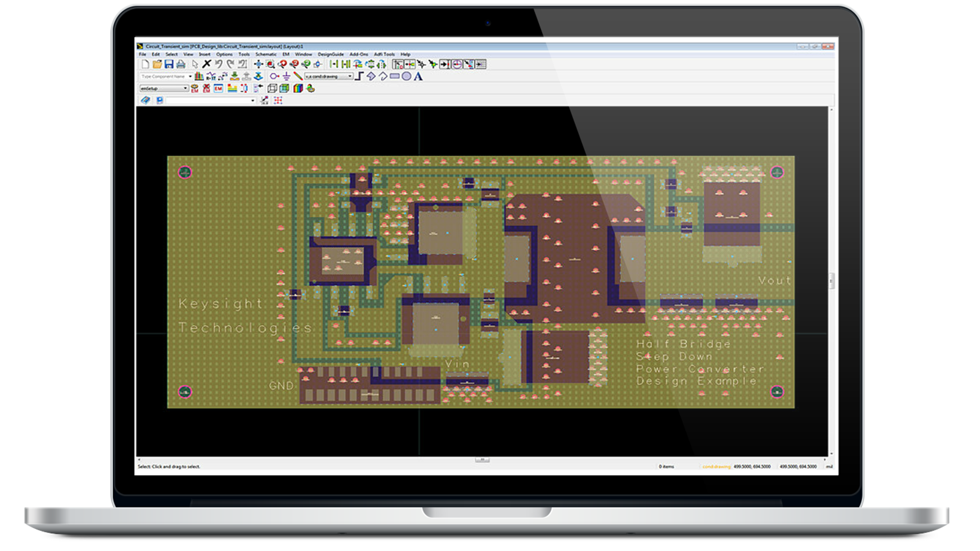Select the Insert Rectangle tool
The image size is (980, 551).
pyautogui.click(x=394, y=77)
